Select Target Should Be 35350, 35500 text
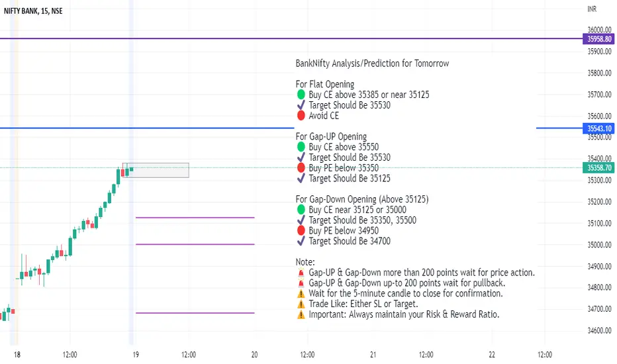 (362, 220)
